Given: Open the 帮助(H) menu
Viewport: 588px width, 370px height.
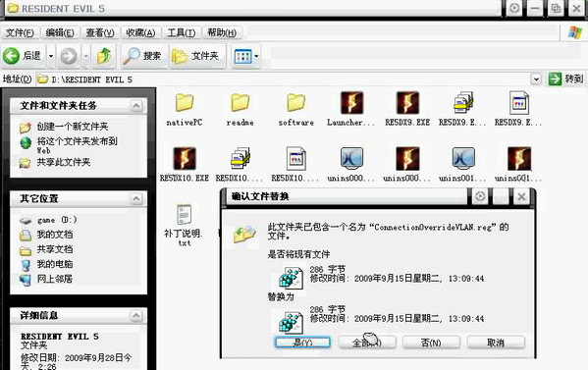Looking at the screenshot, I should (222, 33).
